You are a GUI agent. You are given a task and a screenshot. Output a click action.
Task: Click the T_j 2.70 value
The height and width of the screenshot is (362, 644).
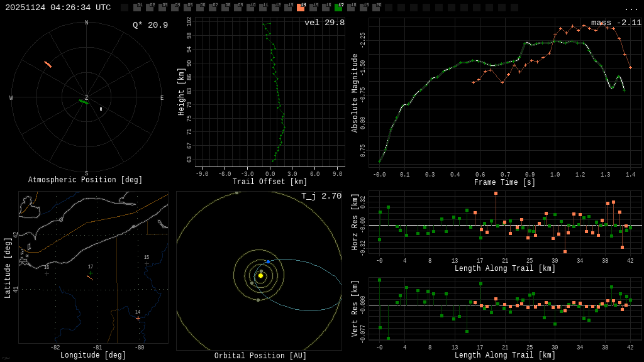click(321, 196)
